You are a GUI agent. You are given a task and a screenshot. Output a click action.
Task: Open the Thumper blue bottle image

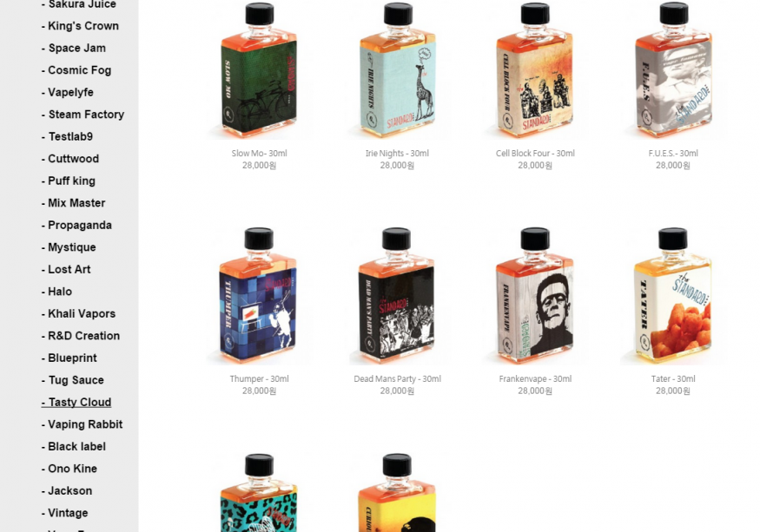tap(260, 296)
